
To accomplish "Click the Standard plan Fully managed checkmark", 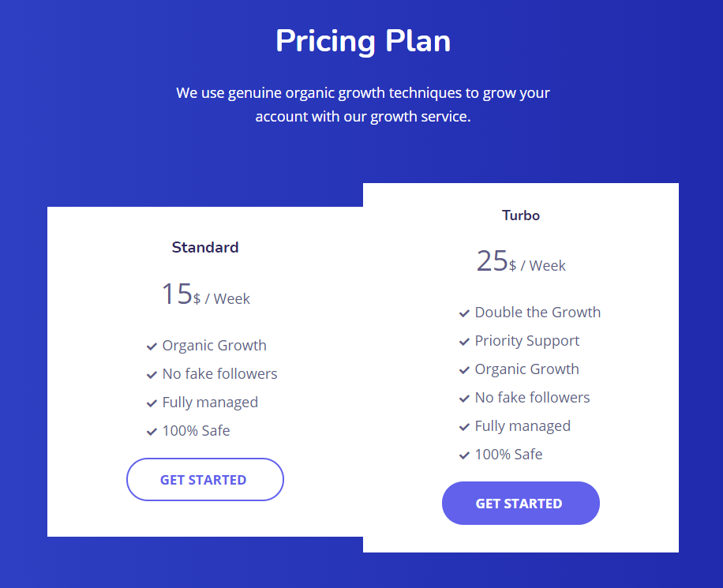I will pos(152,403).
